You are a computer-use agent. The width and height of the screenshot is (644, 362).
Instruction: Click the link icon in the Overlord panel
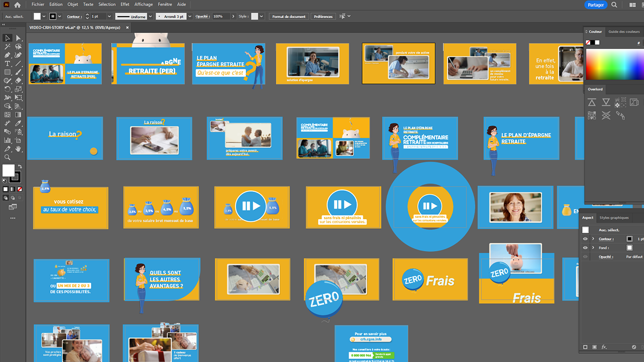click(620, 115)
